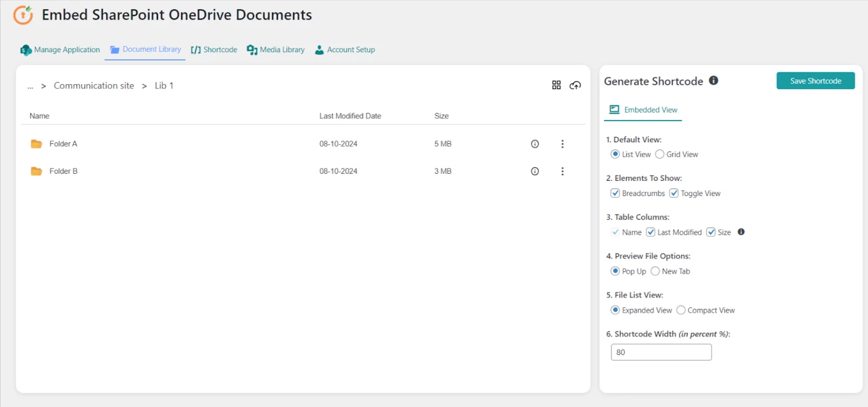This screenshot has width=868, height=407.
Task: Click the info icon next to Table Columns Size
Action: click(741, 232)
